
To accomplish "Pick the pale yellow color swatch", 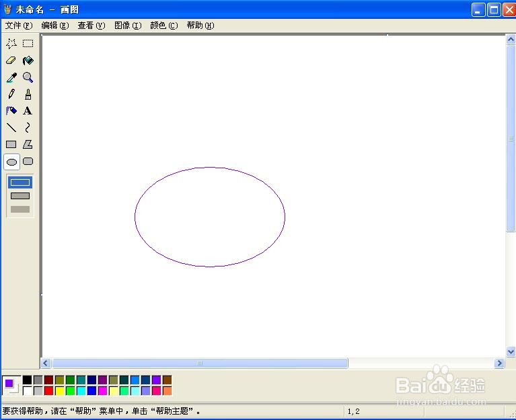I will 113,390.
